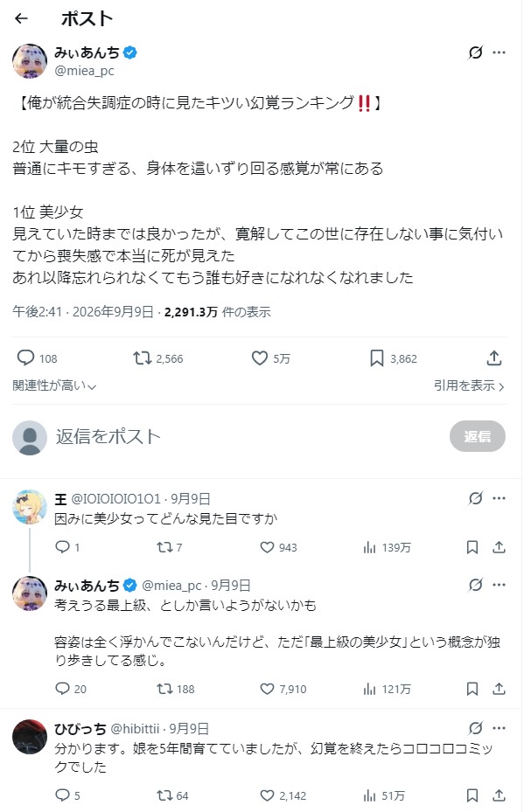This screenshot has width=524, height=812.
Task: Like the reply by @IOIOIOIO1O1
Action: tap(278, 547)
